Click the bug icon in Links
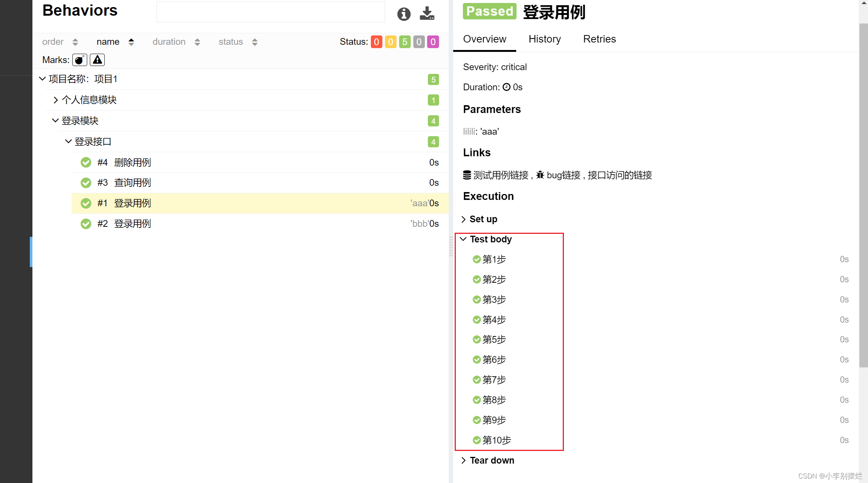Screen dimensions: 868x483 [x=540, y=175]
